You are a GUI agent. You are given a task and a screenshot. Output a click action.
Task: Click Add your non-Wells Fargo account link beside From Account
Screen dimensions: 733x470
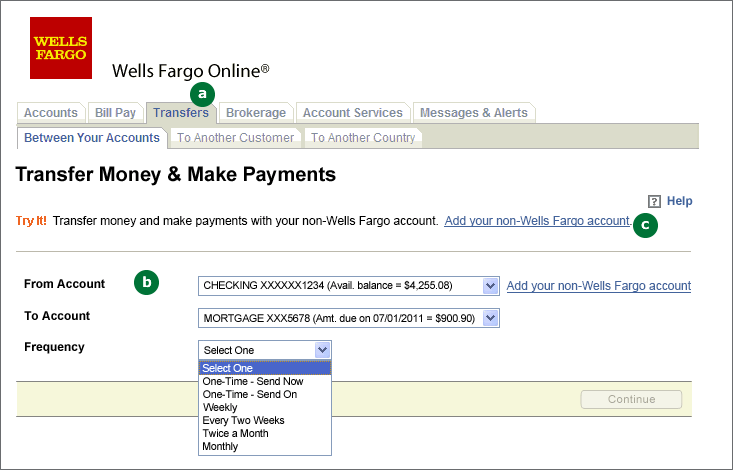[599, 286]
